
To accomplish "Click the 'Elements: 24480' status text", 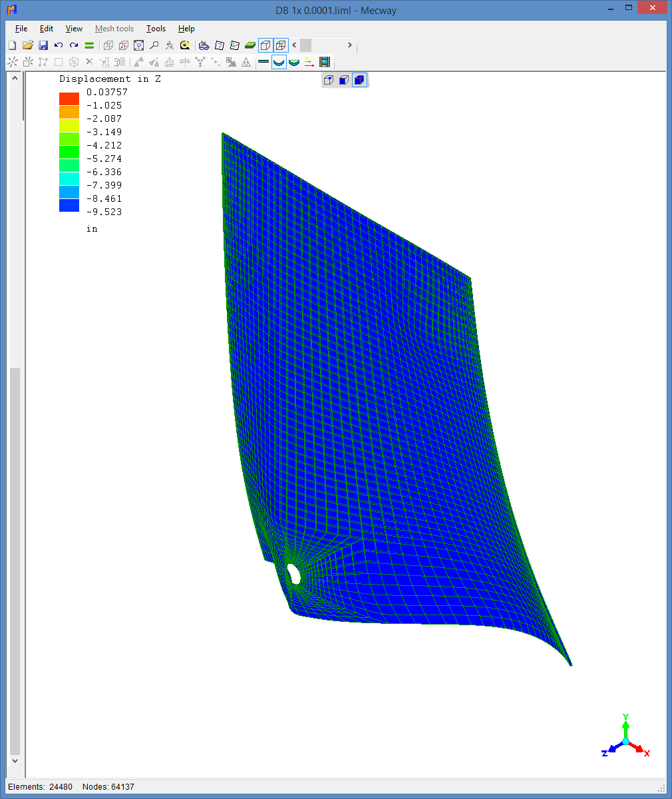I will (x=40, y=787).
